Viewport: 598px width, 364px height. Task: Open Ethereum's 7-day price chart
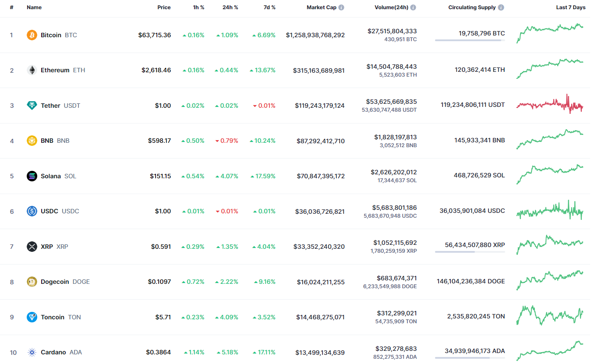550,68
